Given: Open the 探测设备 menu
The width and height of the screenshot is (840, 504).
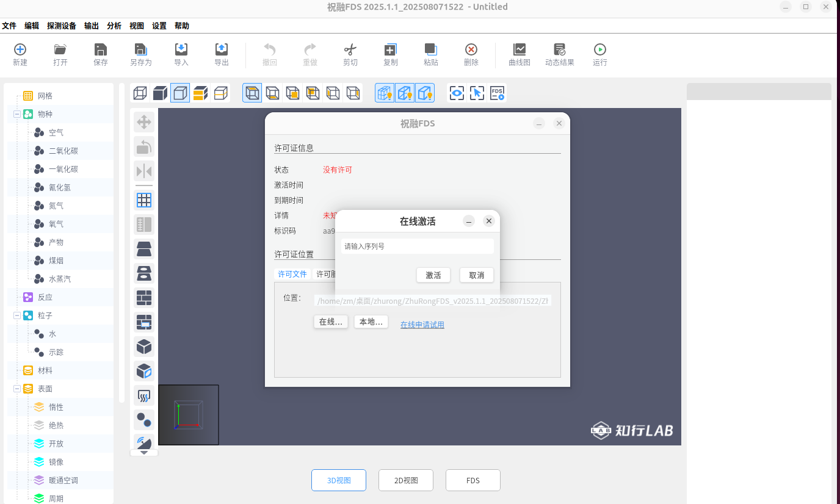Looking at the screenshot, I should [62, 26].
